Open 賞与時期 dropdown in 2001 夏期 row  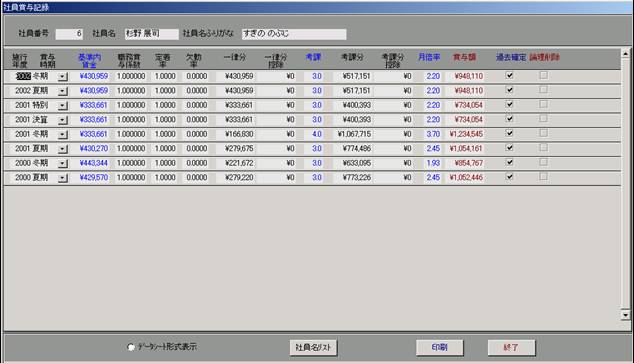click(63, 149)
